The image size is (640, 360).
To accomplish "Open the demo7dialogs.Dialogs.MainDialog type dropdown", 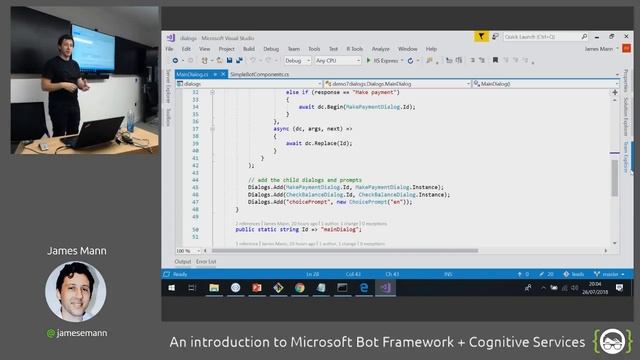I will pyautogui.click(x=398, y=84).
